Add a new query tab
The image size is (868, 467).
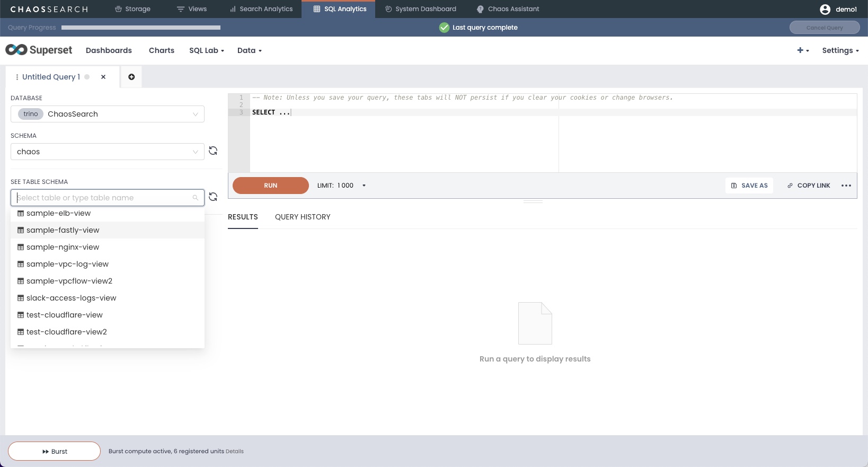pyautogui.click(x=131, y=77)
